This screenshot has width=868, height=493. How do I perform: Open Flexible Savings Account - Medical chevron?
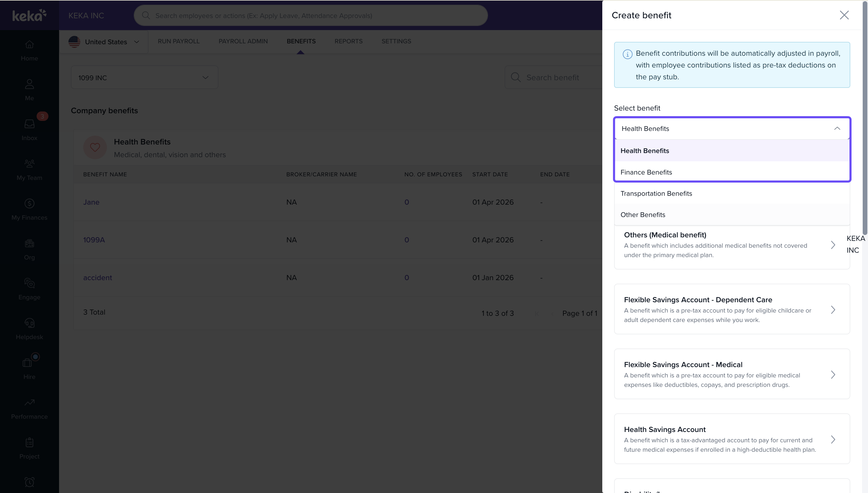tap(833, 374)
